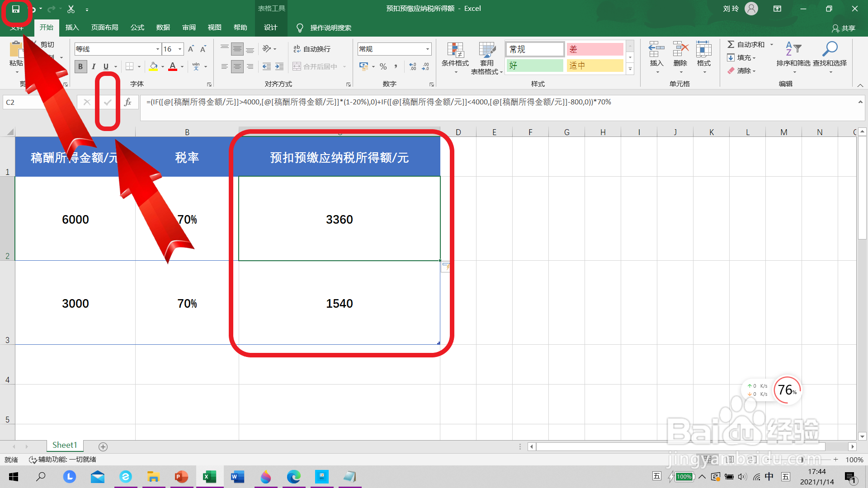The image size is (868, 488).
Task: Click the text orientation icon
Action: coord(267,49)
